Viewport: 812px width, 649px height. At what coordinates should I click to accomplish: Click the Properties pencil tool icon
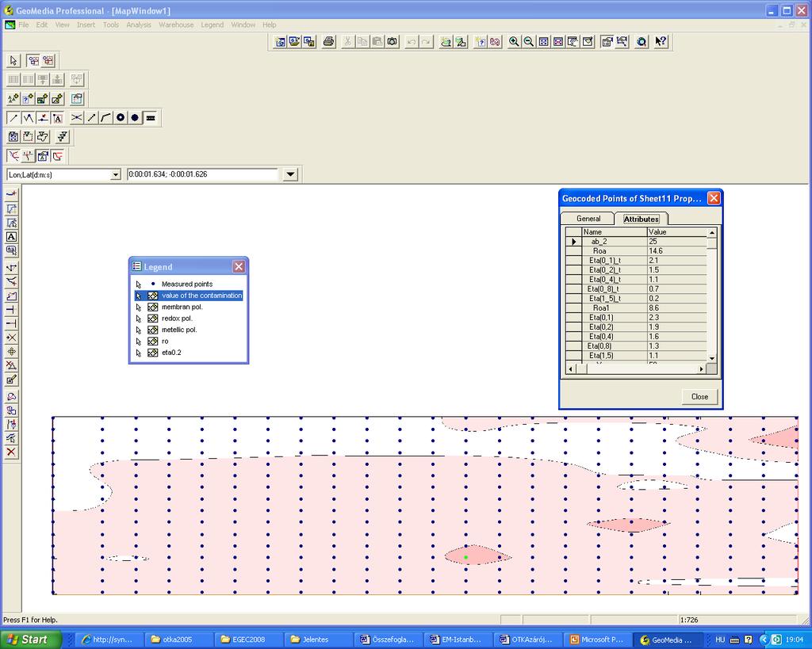click(11, 380)
